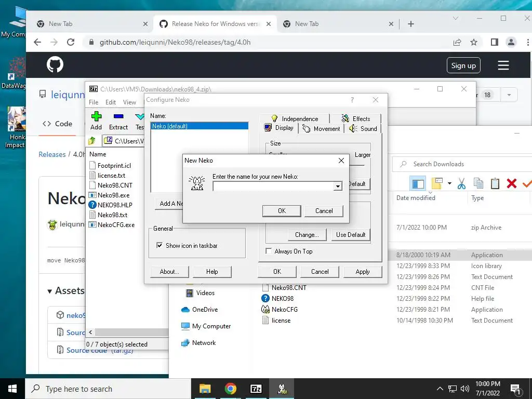Image resolution: width=532 pixels, height=399 pixels.
Task: Open the Code tab on GitHub
Action: click(x=57, y=124)
